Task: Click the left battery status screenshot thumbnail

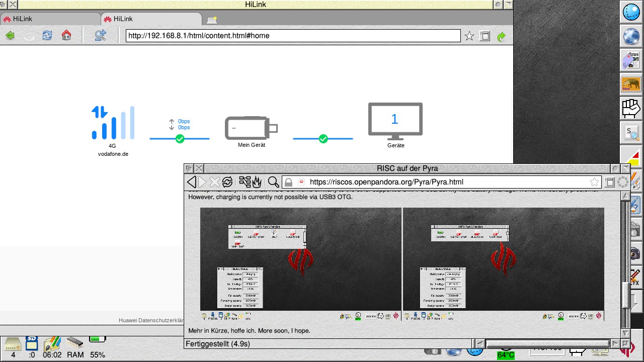Action: pos(301,259)
